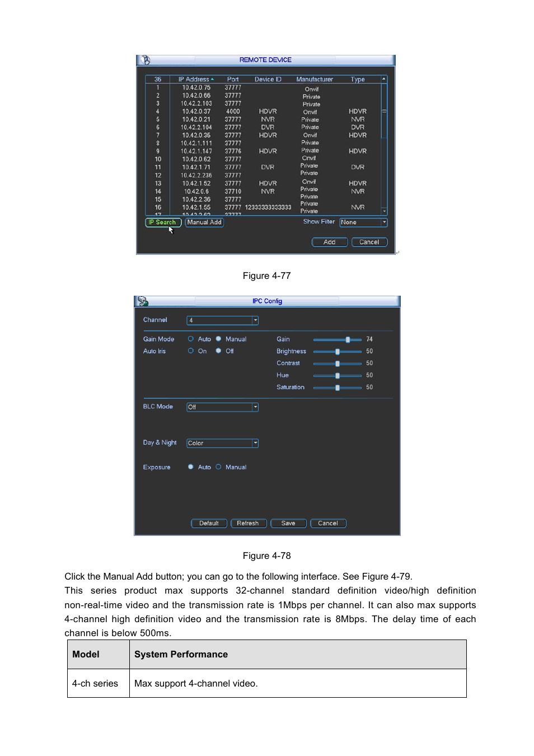Click the device list scroll up arrow
This screenshot has width=534, height=756.
pyautogui.click(x=384, y=79)
